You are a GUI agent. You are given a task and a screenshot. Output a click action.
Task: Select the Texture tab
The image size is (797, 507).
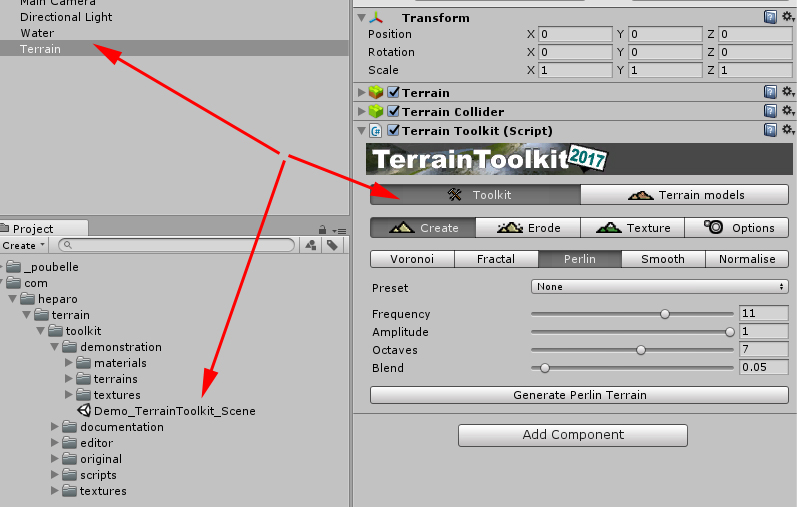click(633, 228)
